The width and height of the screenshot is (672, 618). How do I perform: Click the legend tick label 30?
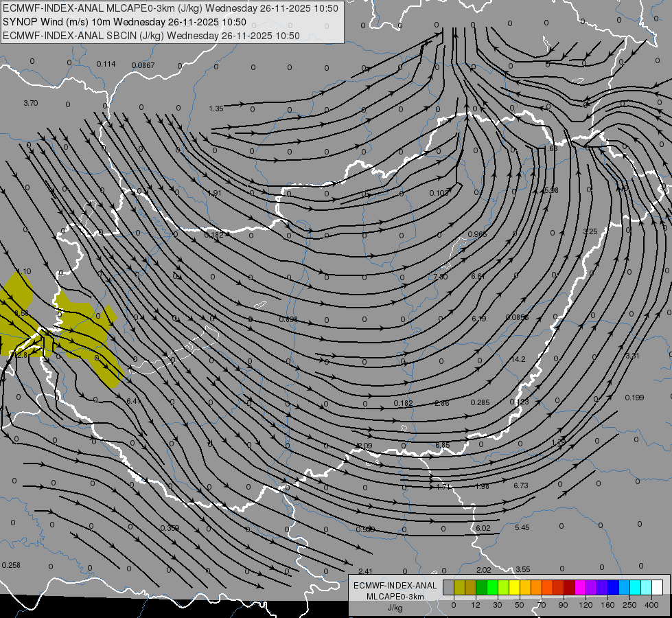497,605
